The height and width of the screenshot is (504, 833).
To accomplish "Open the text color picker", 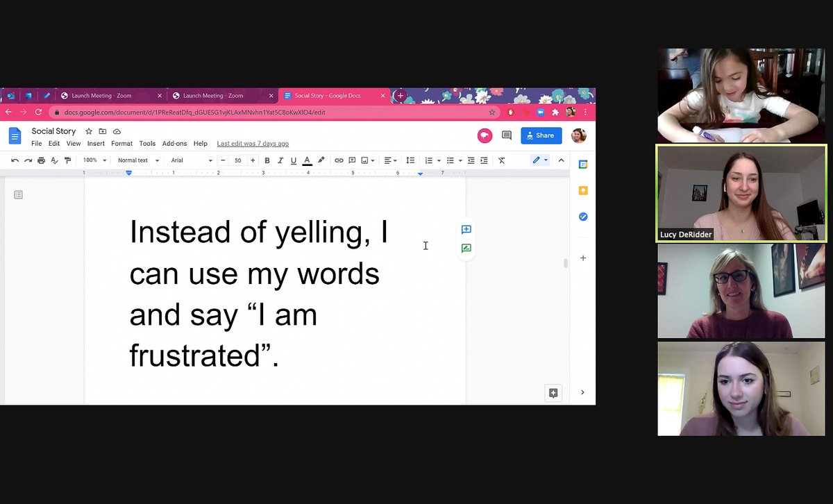I will tap(307, 160).
